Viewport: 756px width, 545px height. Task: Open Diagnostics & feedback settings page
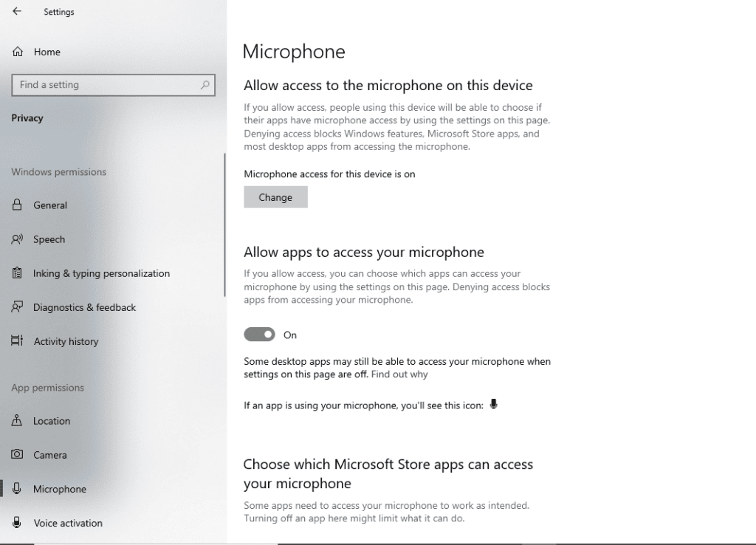coord(84,307)
